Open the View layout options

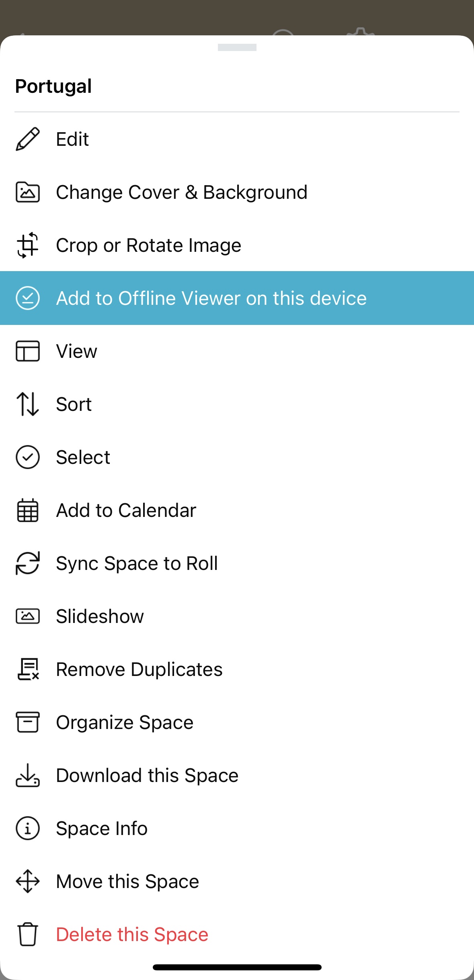pyautogui.click(x=76, y=351)
